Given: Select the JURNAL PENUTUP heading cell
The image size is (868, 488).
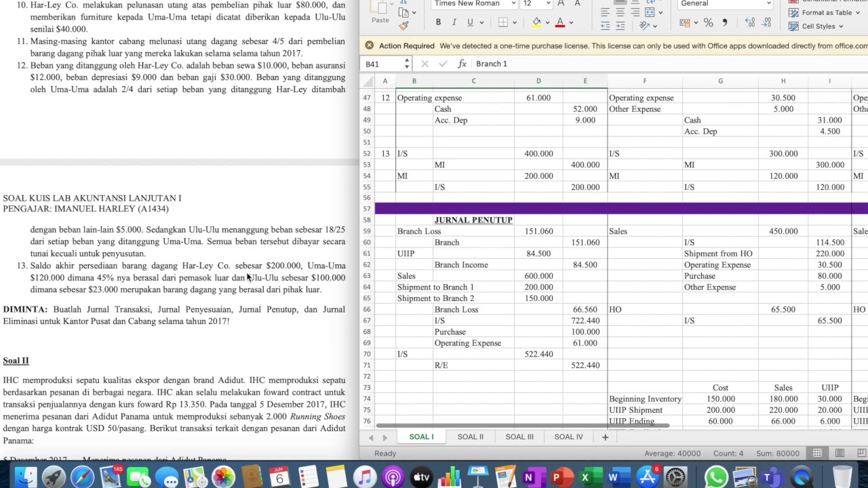Looking at the screenshot, I should [473, 220].
